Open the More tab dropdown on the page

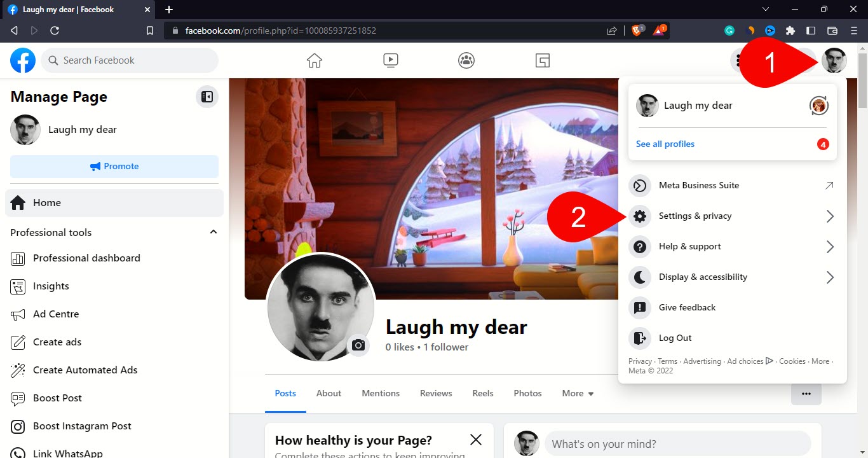pos(576,393)
